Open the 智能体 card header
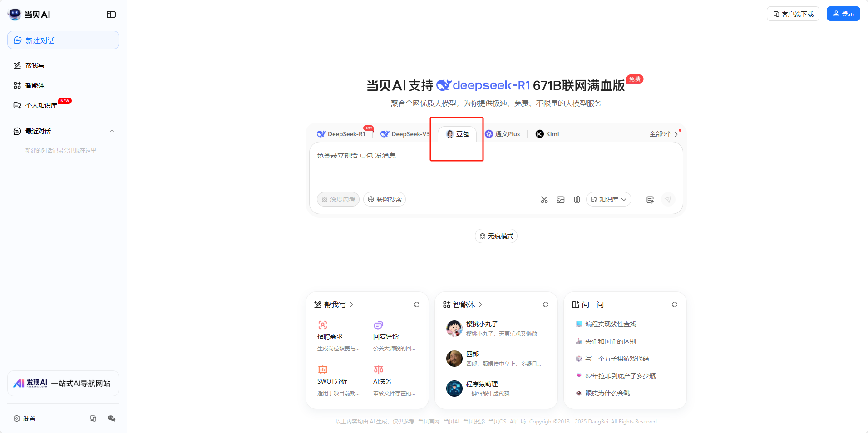Screen dimensions: 868x433 [x=463, y=305]
